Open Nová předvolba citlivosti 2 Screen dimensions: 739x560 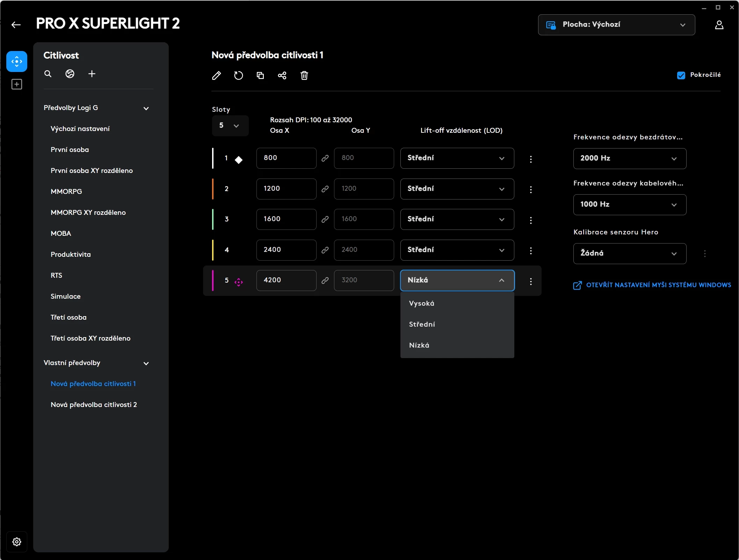click(94, 405)
